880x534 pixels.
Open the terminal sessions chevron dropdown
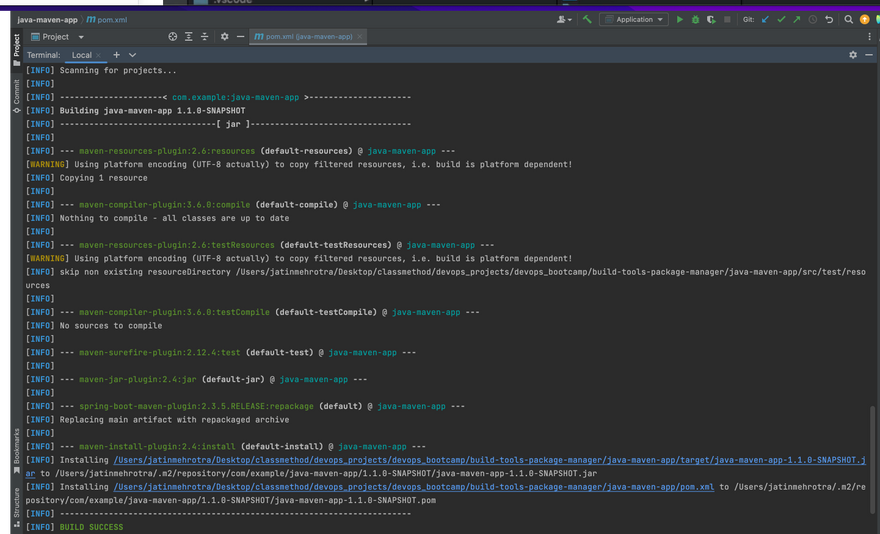(132, 55)
